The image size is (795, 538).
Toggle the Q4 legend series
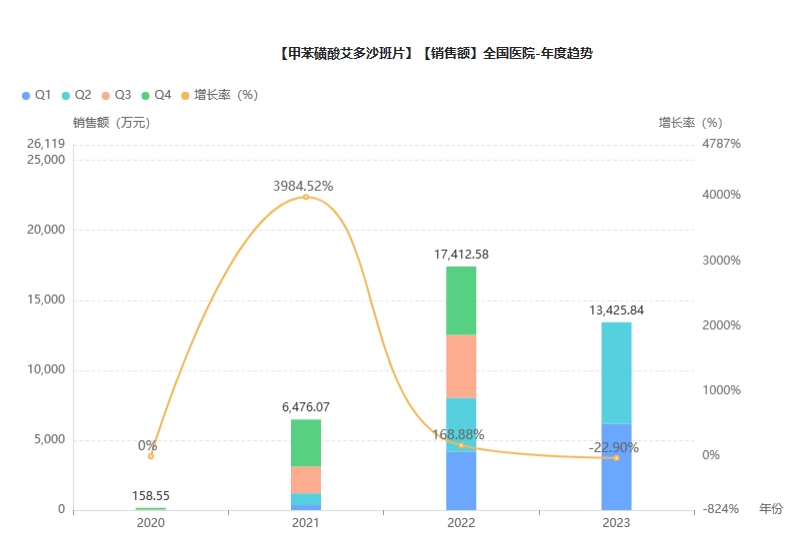pyautogui.click(x=162, y=95)
